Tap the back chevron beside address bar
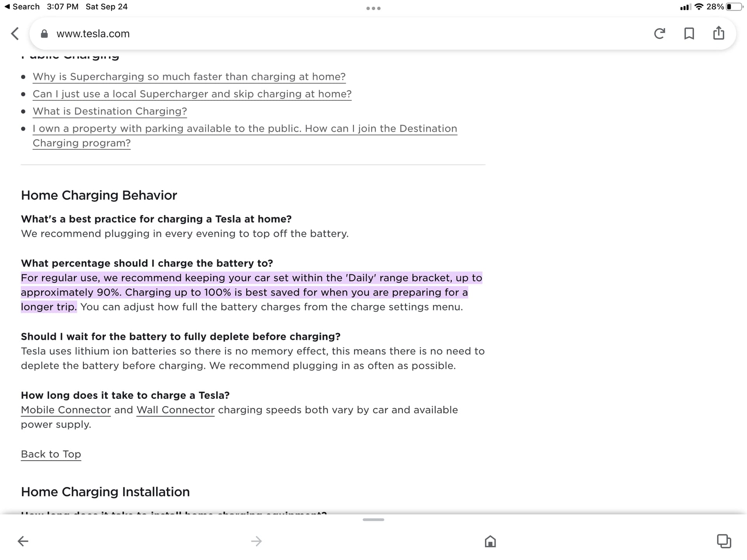 [15, 34]
